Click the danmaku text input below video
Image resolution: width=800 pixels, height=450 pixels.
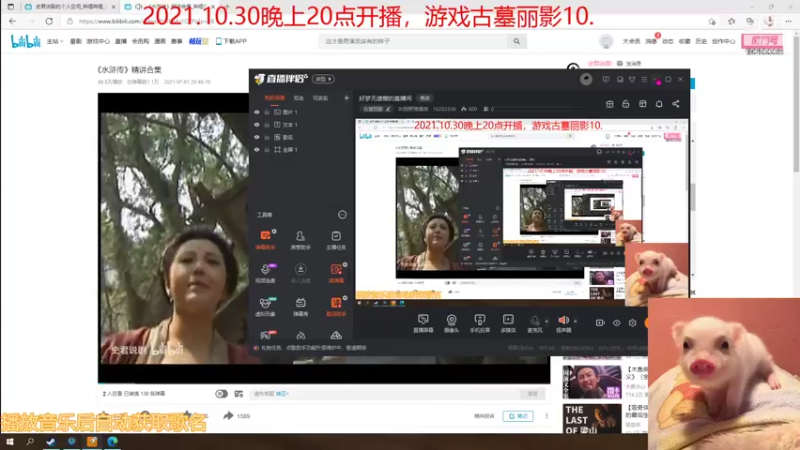pos(385,394)
